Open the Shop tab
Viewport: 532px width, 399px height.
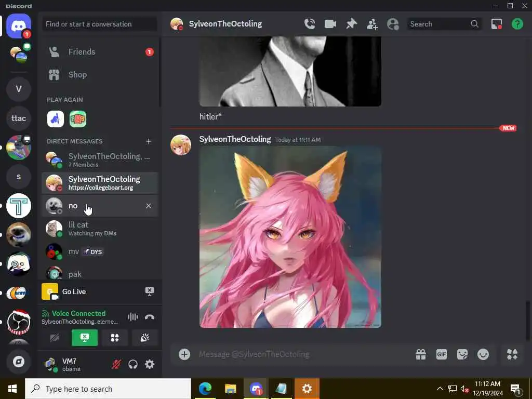click(100, 75)
